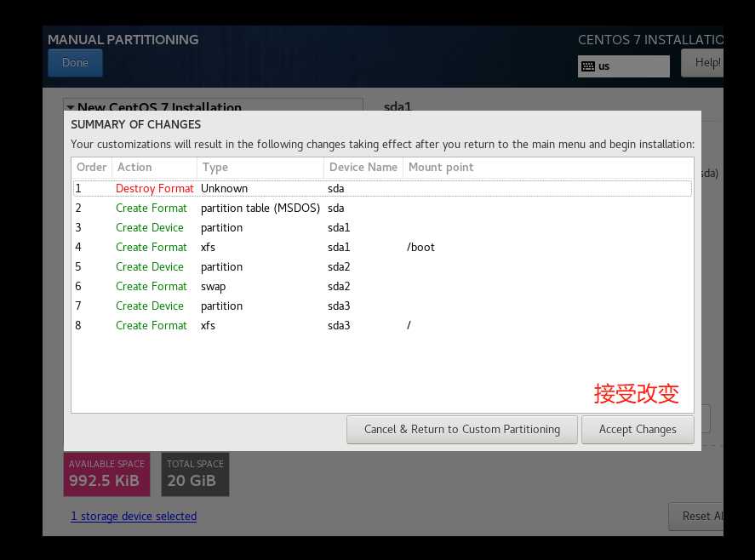Select row 8 xfs sda3 root mount
This screenshot has width=755, height=560.
point(382,325)
